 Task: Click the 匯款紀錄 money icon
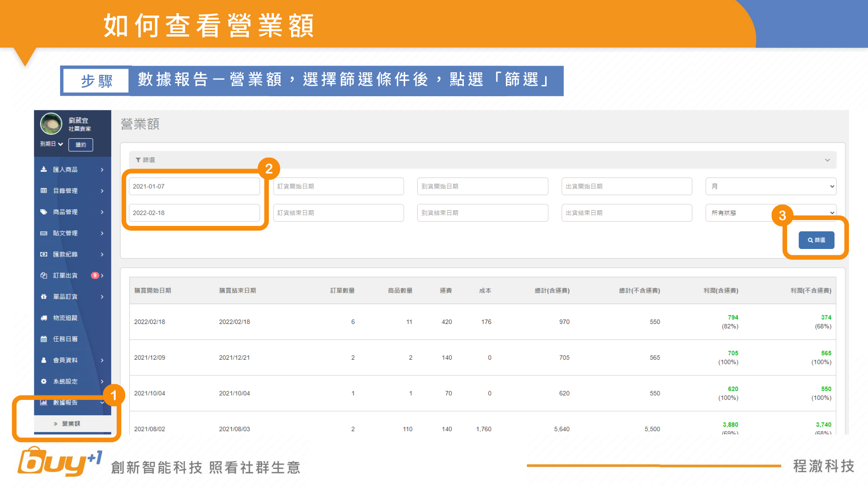(x=44, y=254)
